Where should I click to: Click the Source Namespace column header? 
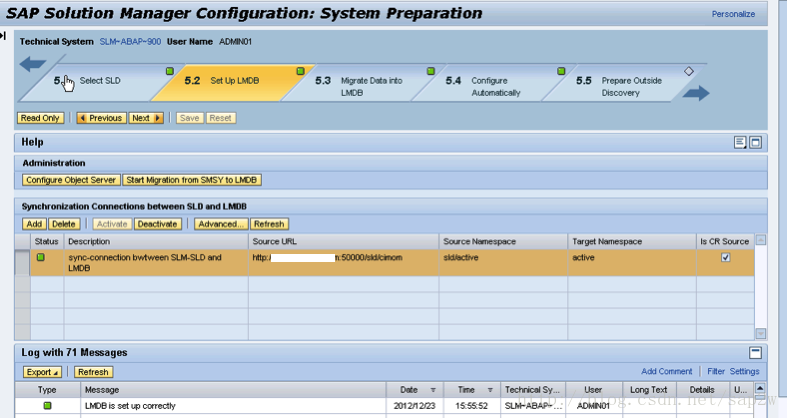coord(504,242)
